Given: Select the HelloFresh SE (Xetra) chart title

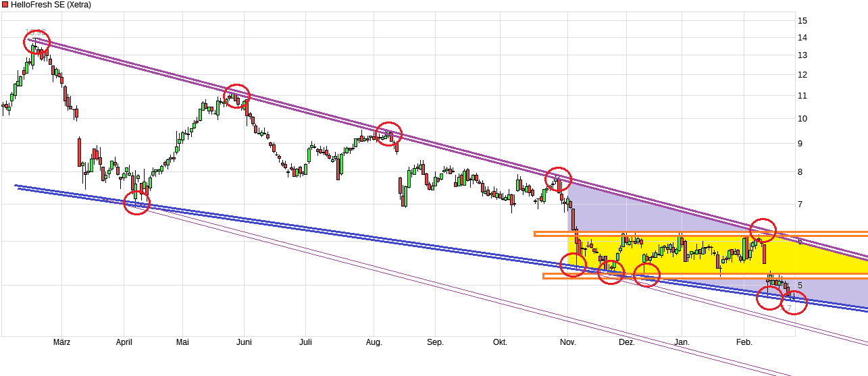Looking at the screenshot, I should click(x=51, y=5).
